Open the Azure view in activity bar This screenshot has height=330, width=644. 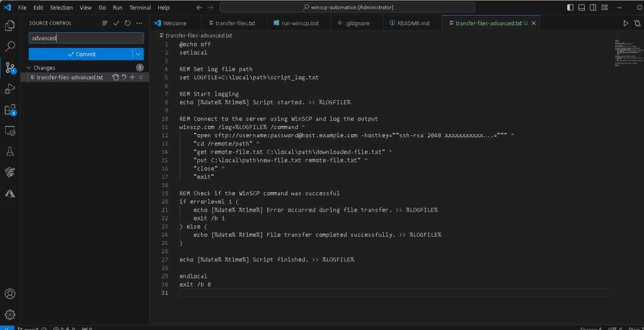point(10,193)
